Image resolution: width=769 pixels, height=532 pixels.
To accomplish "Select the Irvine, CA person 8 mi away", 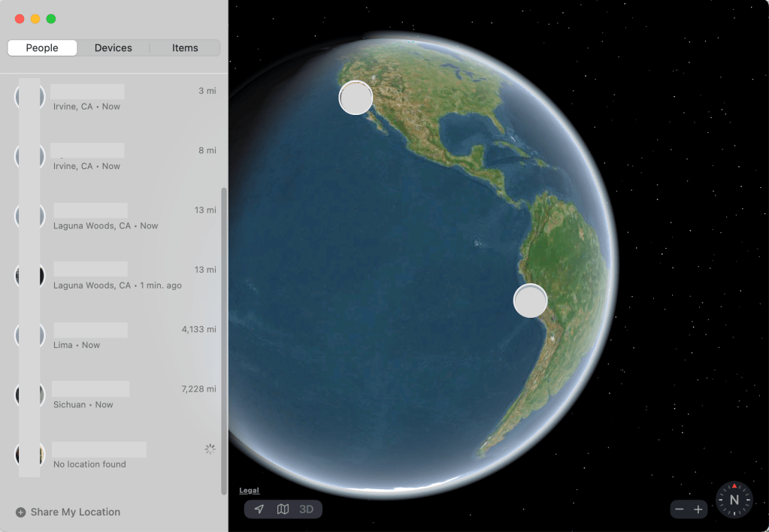I will pos(113,157).
